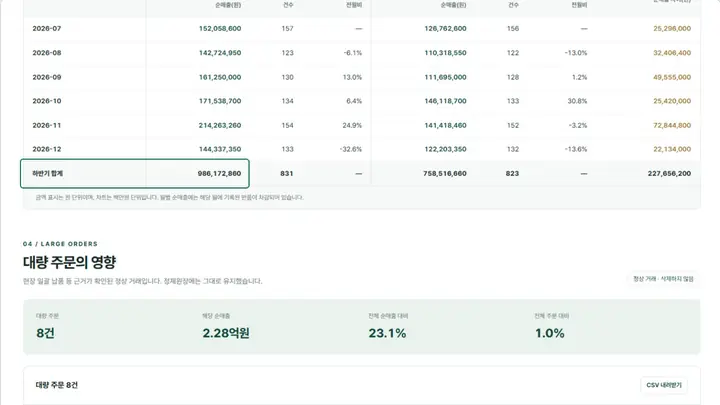
Task: Click the '8건' large order count
Action: (45, 333)
